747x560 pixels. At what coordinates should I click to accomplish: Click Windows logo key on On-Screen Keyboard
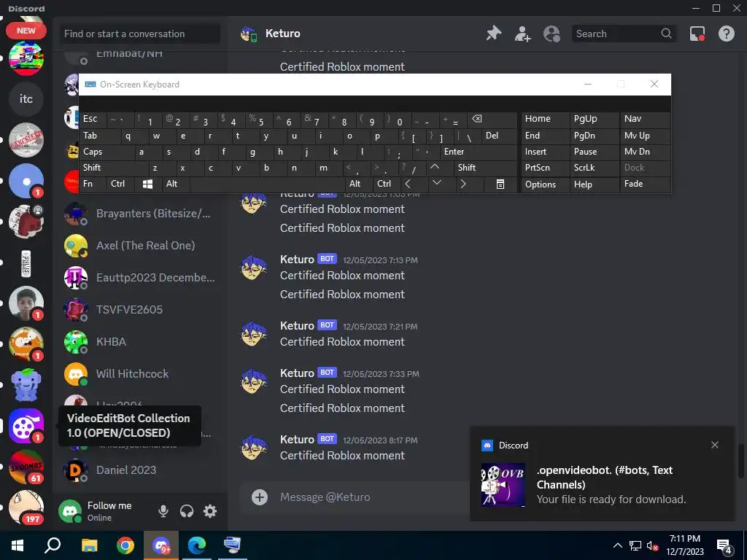(148, 184)
